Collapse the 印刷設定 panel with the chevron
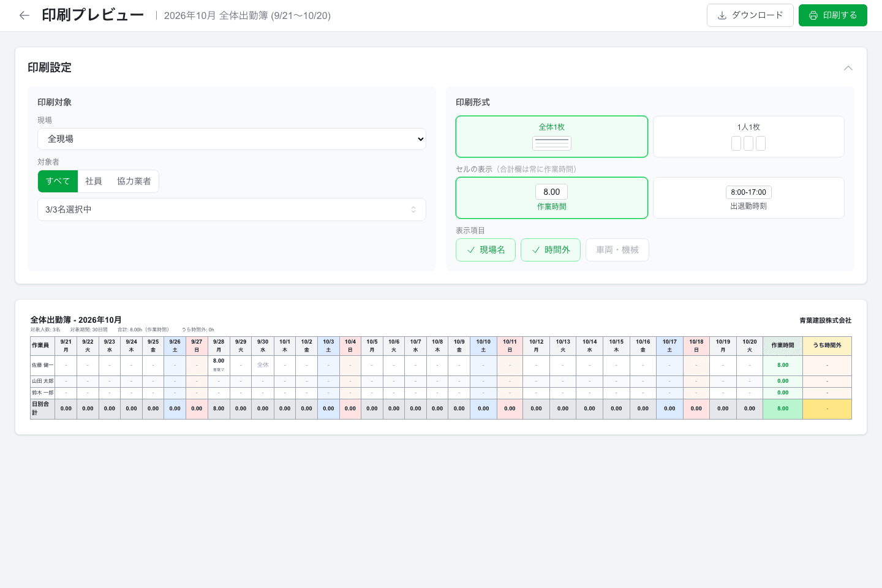 tap(848, 68)
